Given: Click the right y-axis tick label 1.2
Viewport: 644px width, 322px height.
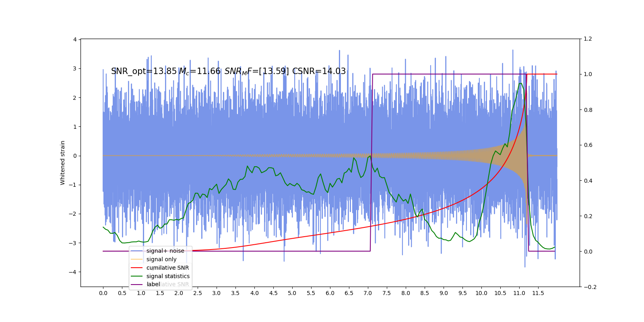Looking at the screenshot, I should click(x=588, y=39).
